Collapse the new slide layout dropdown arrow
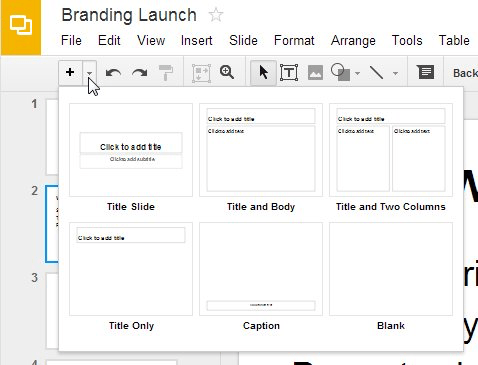 point(89,72)
